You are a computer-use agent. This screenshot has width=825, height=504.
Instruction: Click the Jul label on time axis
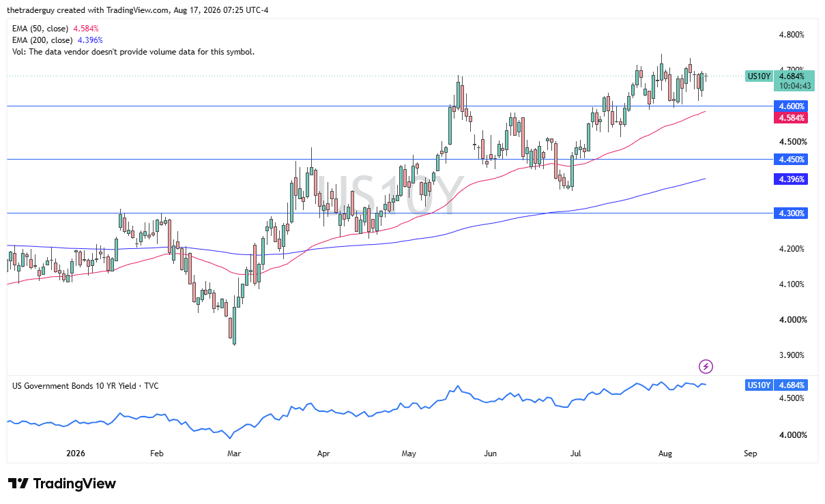tap(576, 453)
